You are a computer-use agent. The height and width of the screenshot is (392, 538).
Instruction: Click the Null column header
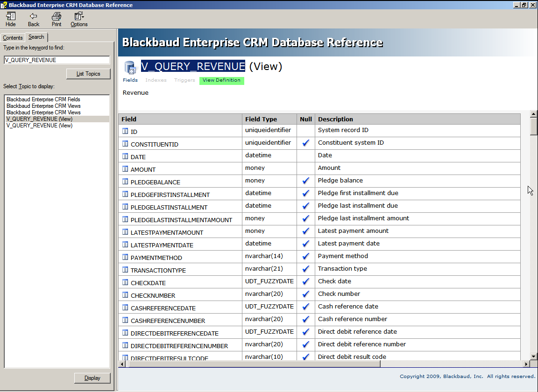point(306,119)
